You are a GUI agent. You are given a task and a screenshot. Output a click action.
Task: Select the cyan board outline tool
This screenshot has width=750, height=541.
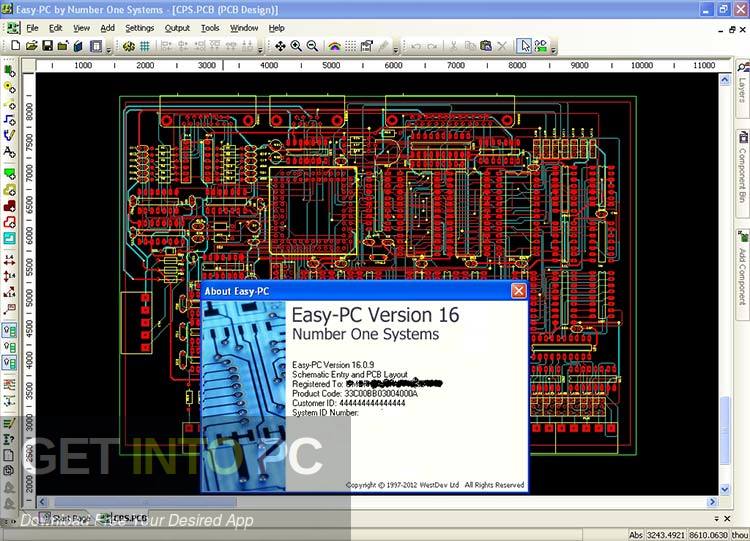[10, 238]
